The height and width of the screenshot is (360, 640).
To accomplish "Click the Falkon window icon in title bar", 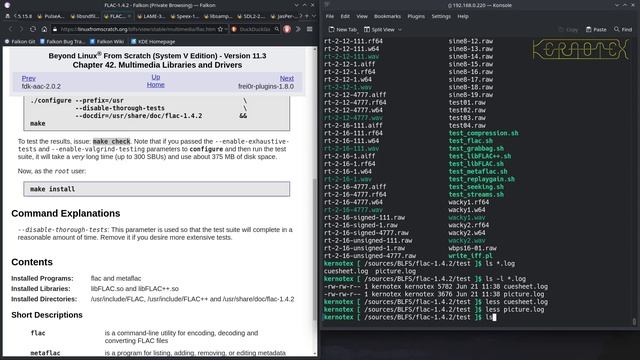I will click(7, 5).
